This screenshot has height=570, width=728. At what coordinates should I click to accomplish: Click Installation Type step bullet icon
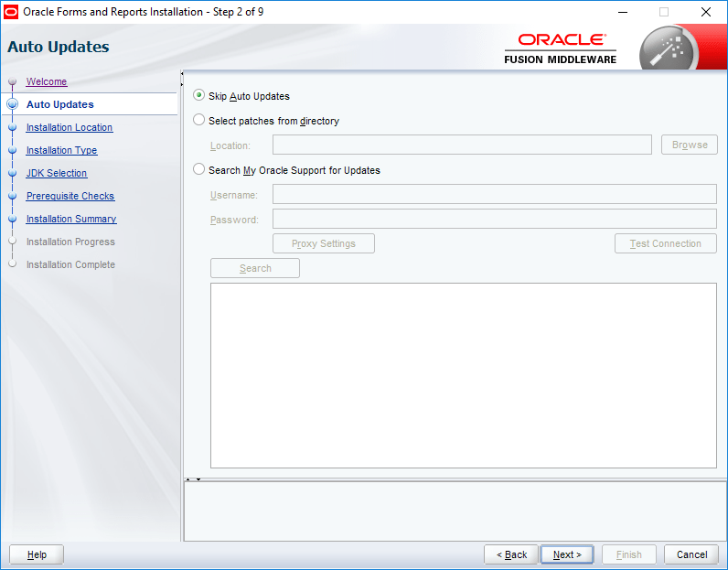[x=13, y=150]
